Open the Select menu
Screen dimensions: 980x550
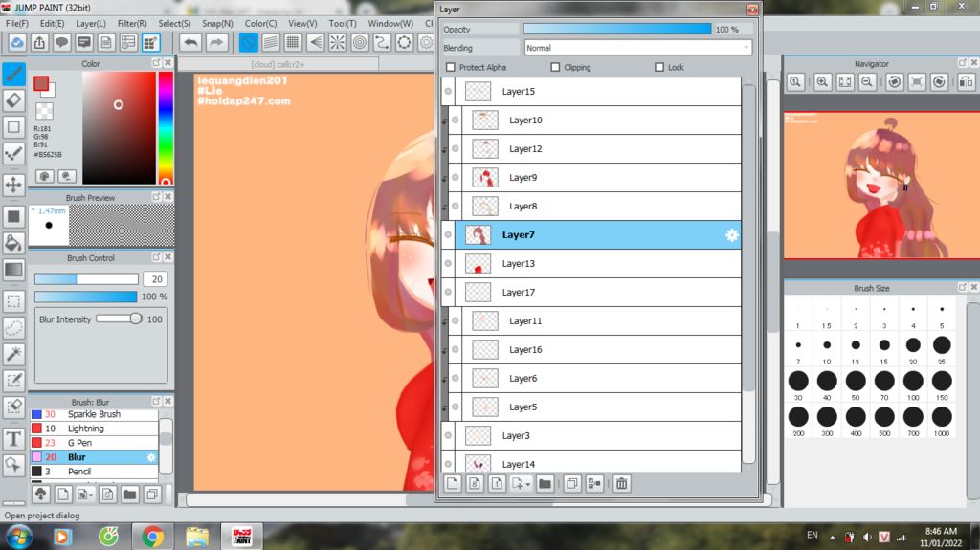point(174,23)
